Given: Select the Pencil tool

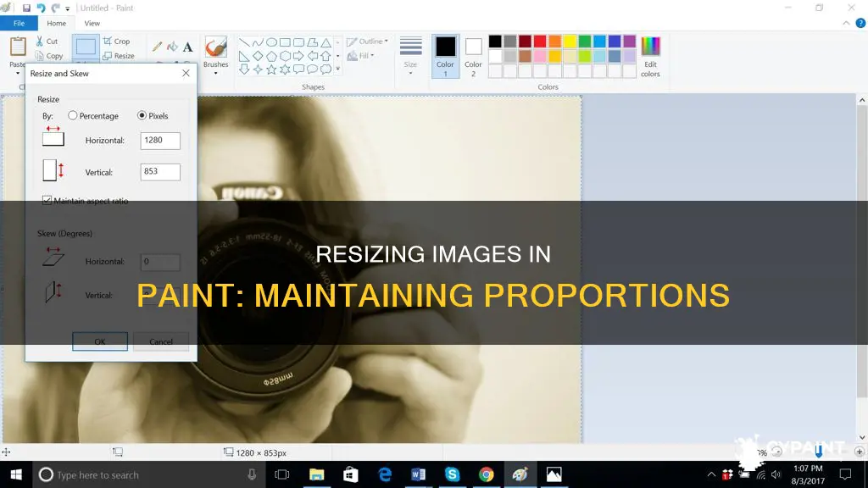Looking at the screenshot, I should (157, 47).
